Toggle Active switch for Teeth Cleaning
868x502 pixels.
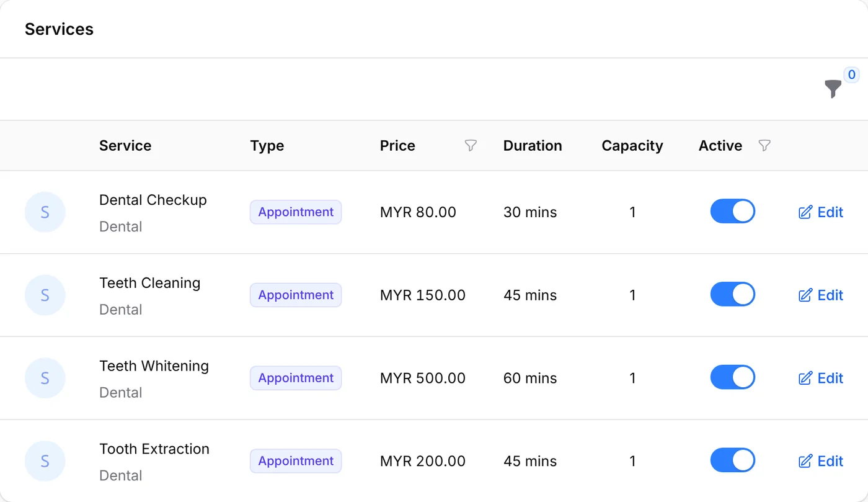[733, 295]
